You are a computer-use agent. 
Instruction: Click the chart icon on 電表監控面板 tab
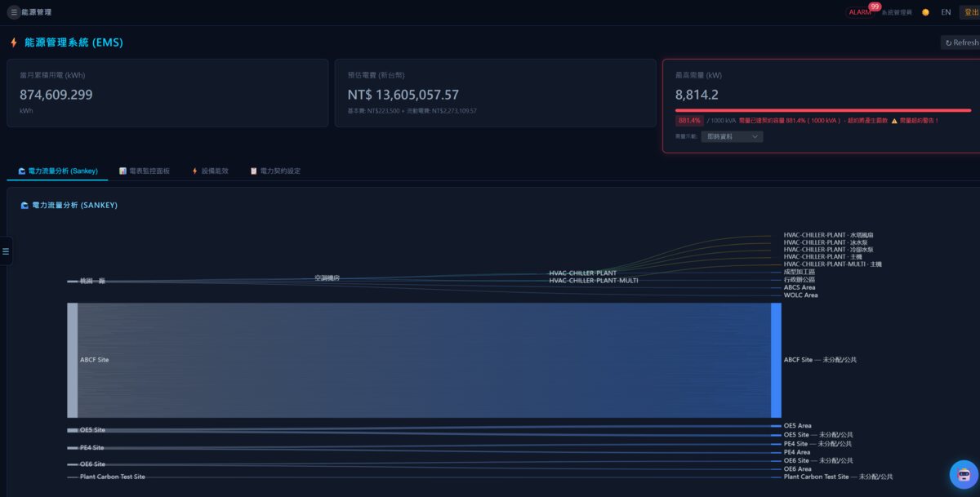122,171
